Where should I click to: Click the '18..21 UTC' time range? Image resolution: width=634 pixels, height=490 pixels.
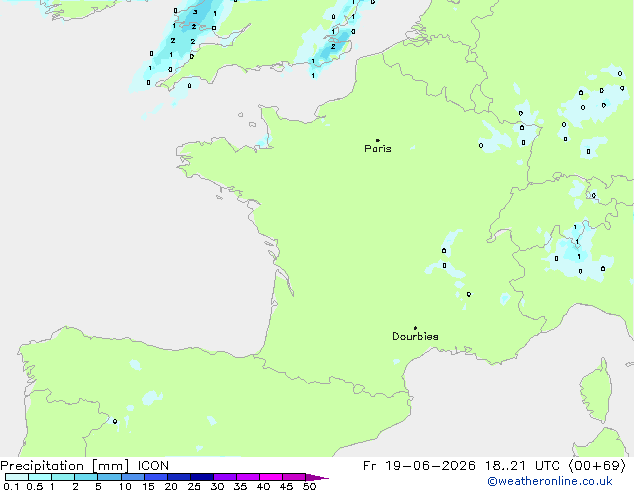click(522, 466)
